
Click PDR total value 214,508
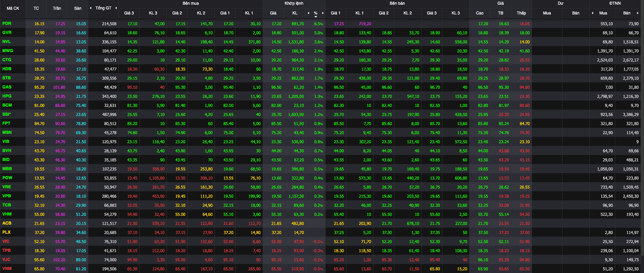coord(109,24)
